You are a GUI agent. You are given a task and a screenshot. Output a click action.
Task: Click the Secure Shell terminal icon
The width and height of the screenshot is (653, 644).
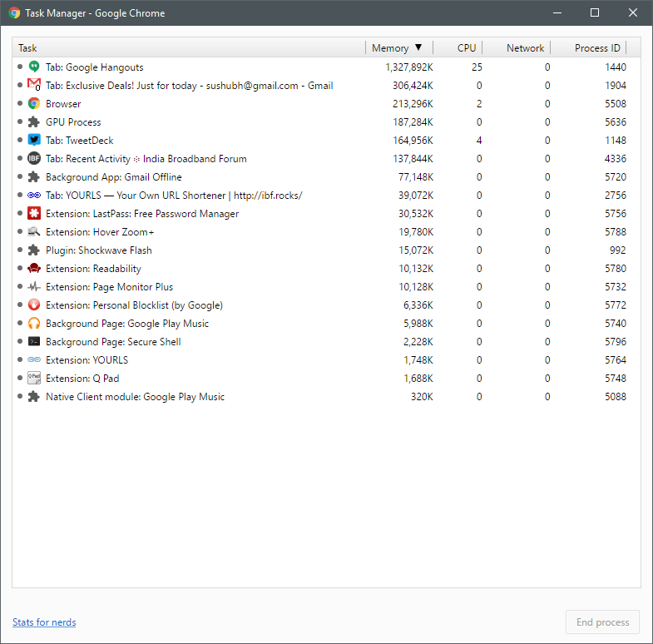pos(34,342)
